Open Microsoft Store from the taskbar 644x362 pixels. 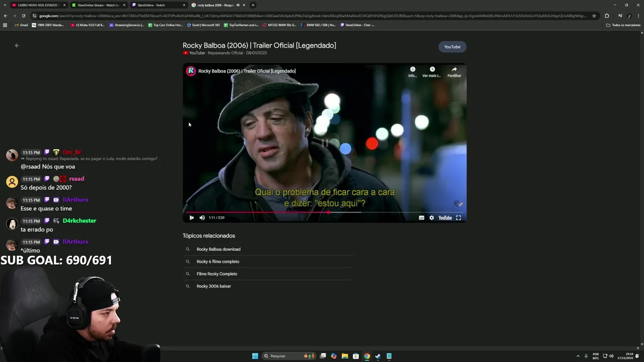356,356
